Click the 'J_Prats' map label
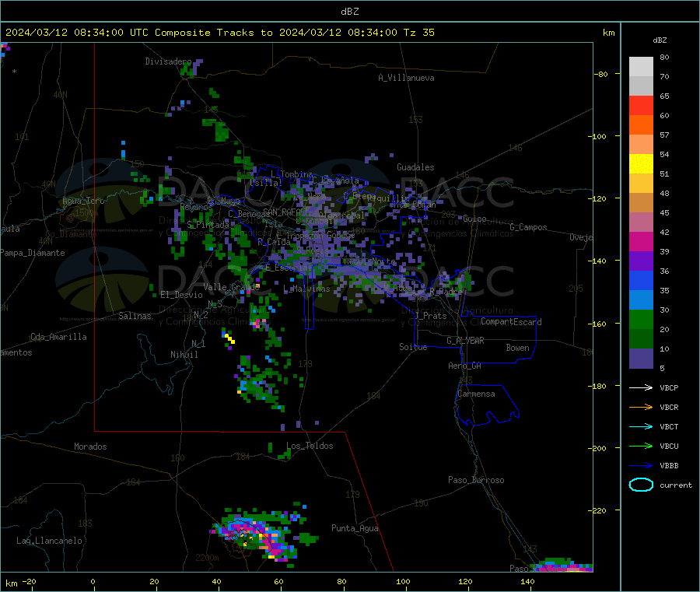This screenshot has width=700, height=592. (431, 315)
